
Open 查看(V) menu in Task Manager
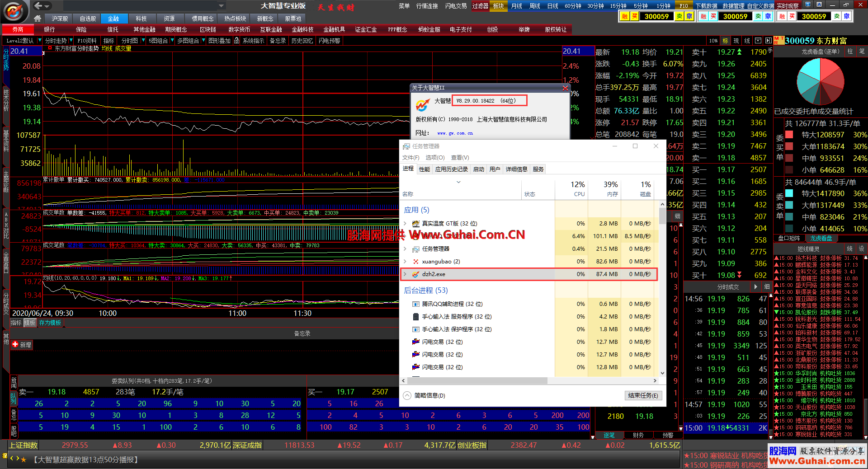coord(460,158)
